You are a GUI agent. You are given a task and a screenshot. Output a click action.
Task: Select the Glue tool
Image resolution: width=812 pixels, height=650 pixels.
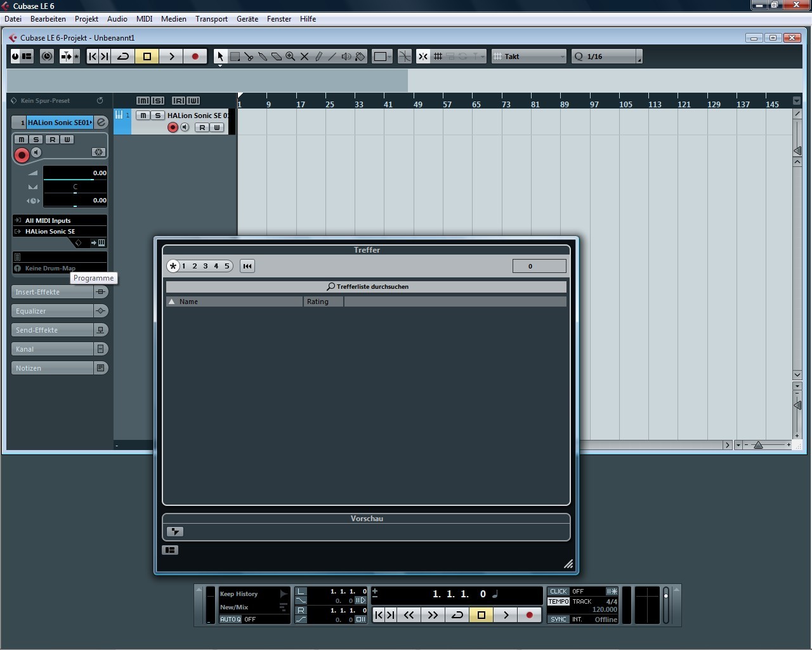tap(263, 56)
